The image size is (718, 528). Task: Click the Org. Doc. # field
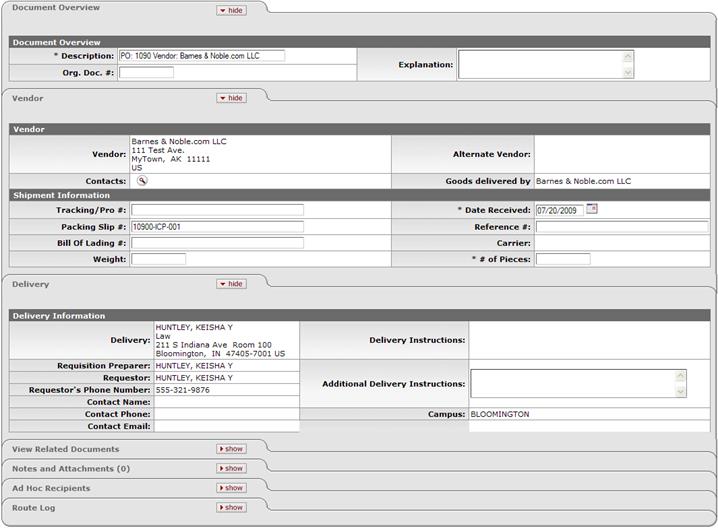[146, 72]
